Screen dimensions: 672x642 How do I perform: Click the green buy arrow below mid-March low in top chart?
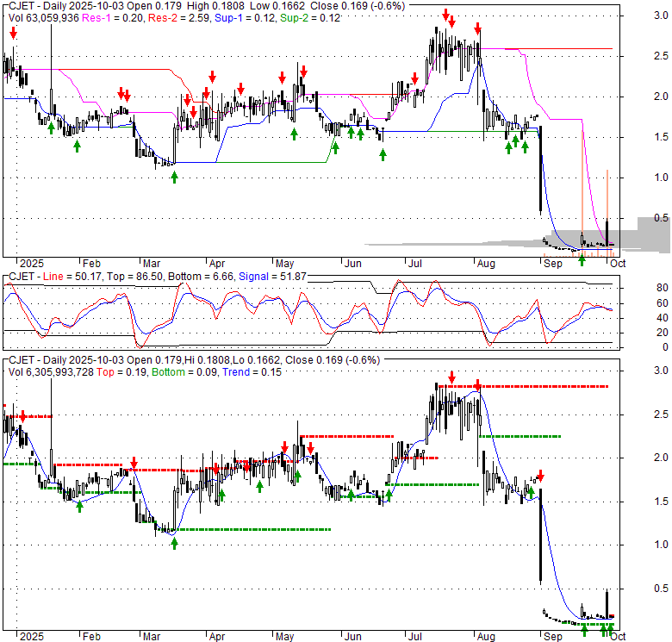174,177
